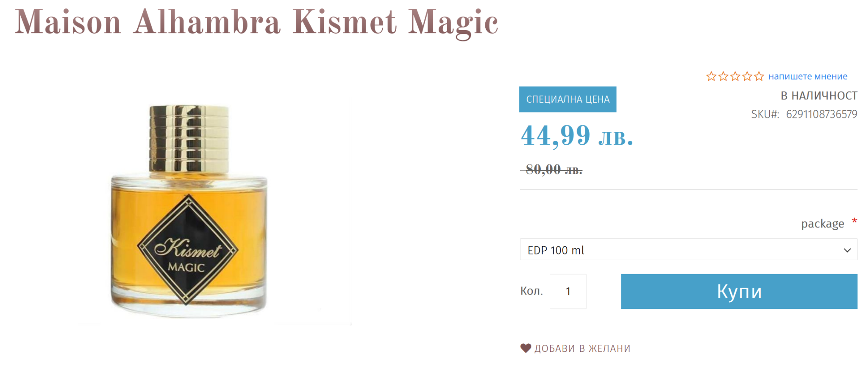Screen dimensions: 868x370
Task: Click the special price 44,99 лв.
Action: [577, 136]
